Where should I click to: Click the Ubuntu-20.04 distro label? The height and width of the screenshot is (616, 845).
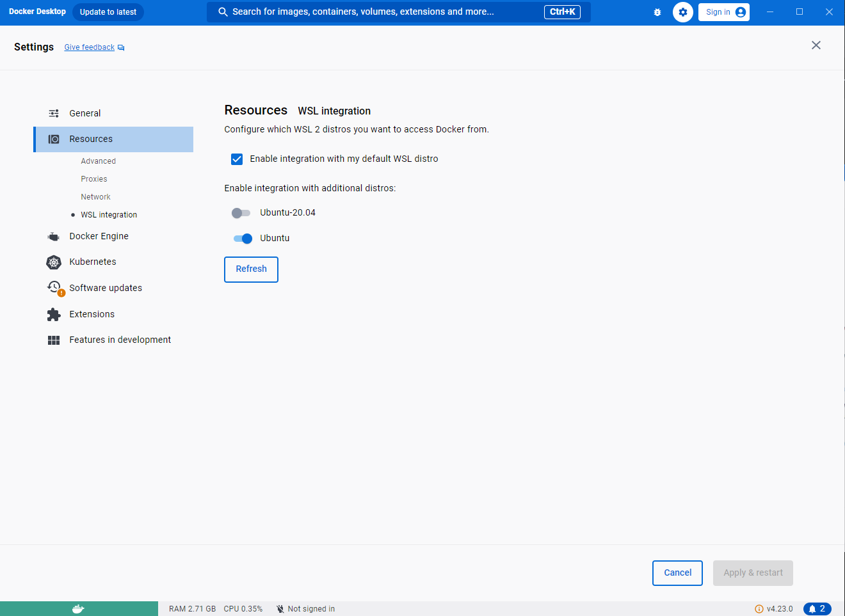click(x=287, y=213)
